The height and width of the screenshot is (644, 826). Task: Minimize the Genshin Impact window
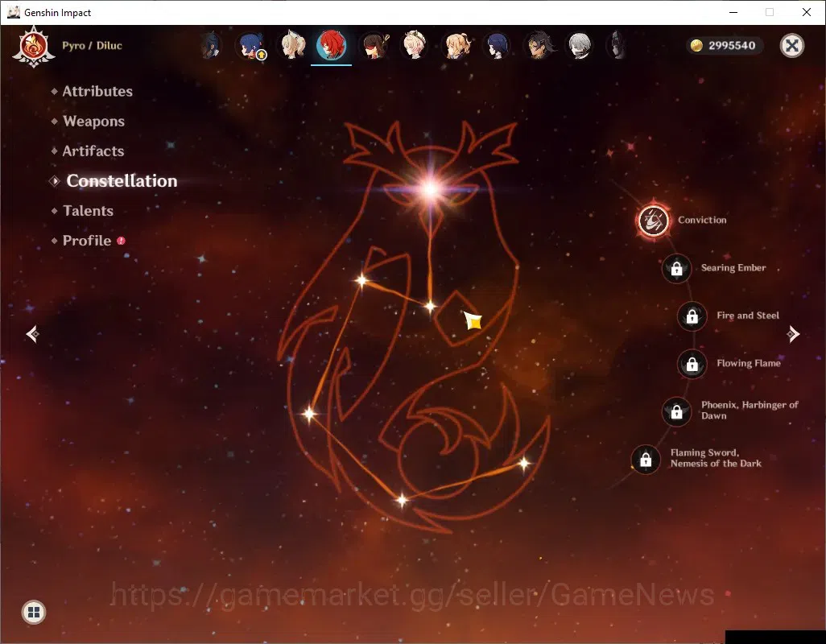tap(733, 12)
